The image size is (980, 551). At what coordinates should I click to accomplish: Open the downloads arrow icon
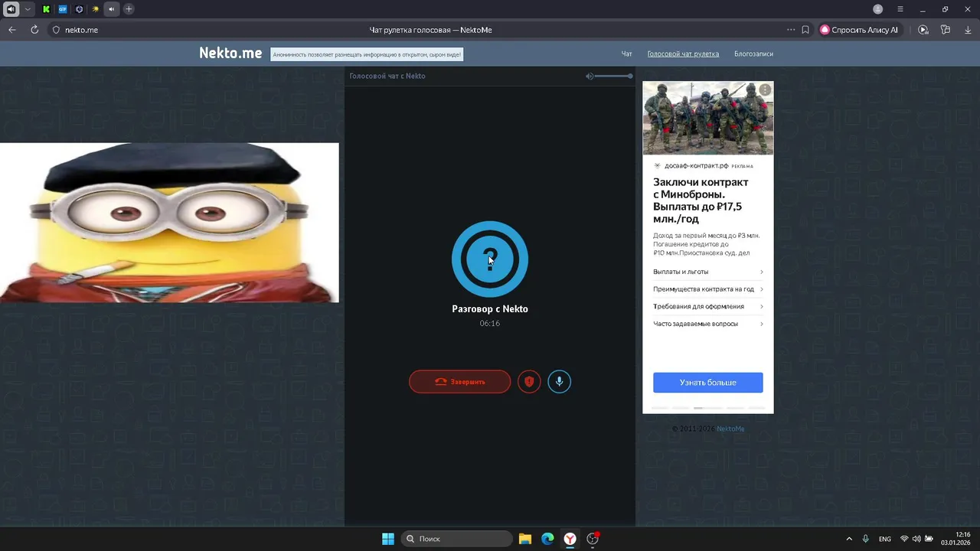(x=968, y=30)
